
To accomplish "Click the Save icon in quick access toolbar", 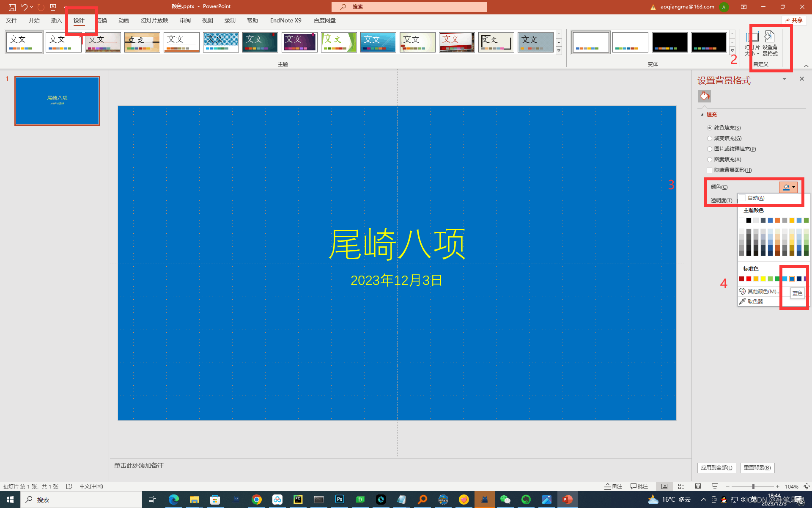I will pos(12,7).
